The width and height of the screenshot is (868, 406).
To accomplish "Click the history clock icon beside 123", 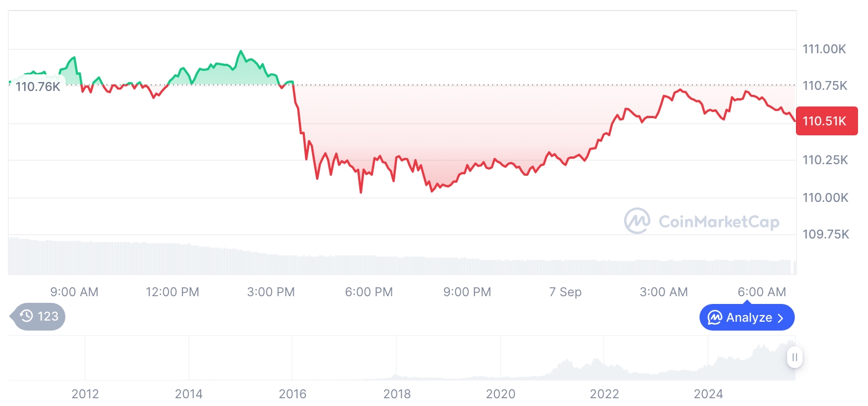I will pyautogui.click(x=27, y=317).
